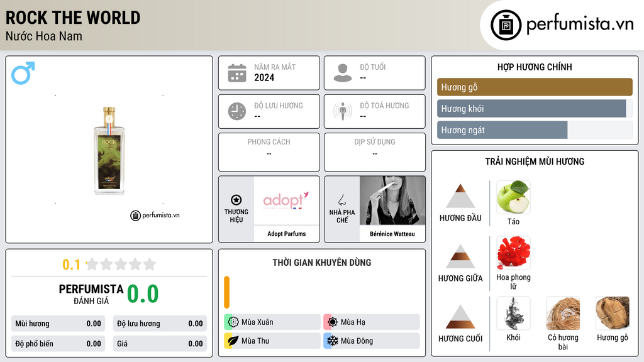The height and width of the screenshot is (362, 644).
Task: Click the Thời gian khuyên dùng heading
Action: [322, 262]
